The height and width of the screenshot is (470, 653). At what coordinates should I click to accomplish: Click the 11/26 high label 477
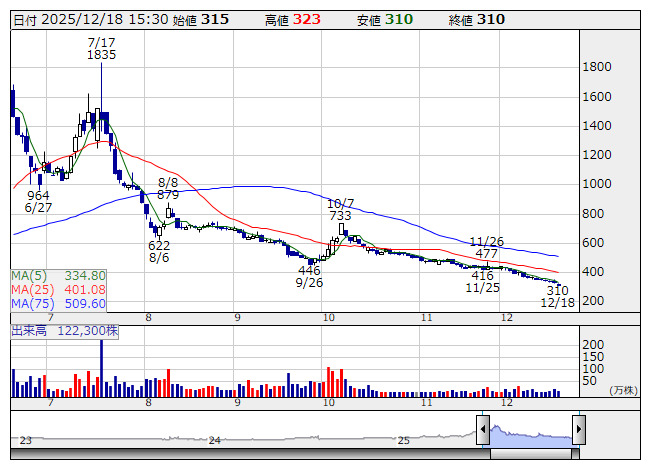coord(485,254)
